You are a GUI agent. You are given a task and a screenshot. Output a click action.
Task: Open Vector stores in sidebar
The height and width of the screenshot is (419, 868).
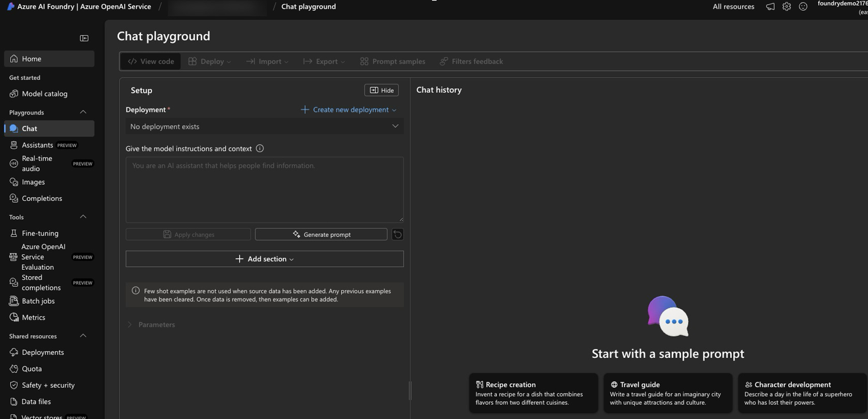coord(49,416)
